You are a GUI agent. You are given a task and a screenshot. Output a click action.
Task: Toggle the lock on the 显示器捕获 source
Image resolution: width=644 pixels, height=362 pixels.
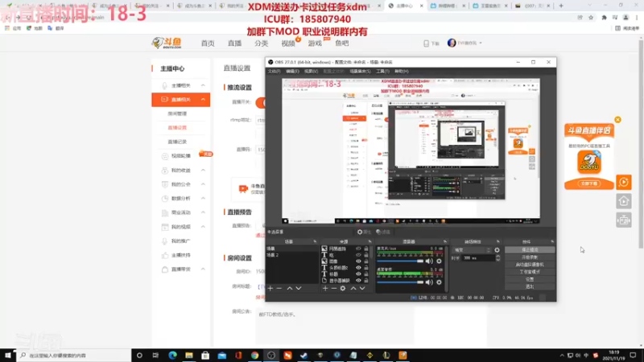pyautogui.click(x=366, y=280)
